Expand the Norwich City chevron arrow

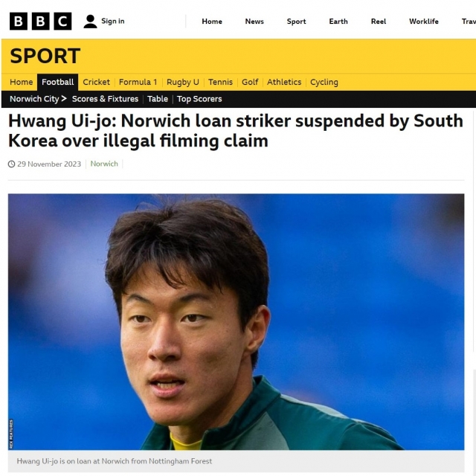click(x=64, y=99)
